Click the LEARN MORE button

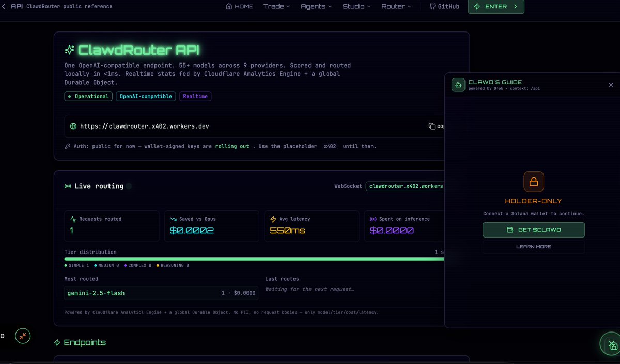[x=534, y=247]
